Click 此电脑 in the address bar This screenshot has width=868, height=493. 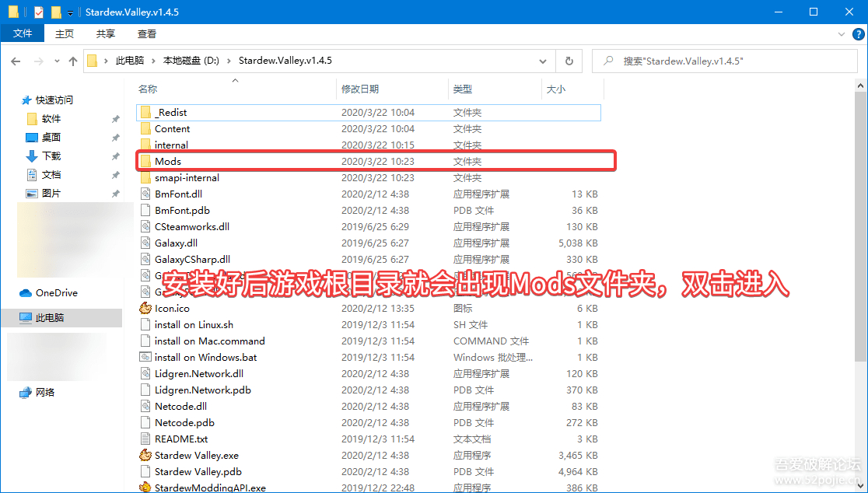(130, 61)
